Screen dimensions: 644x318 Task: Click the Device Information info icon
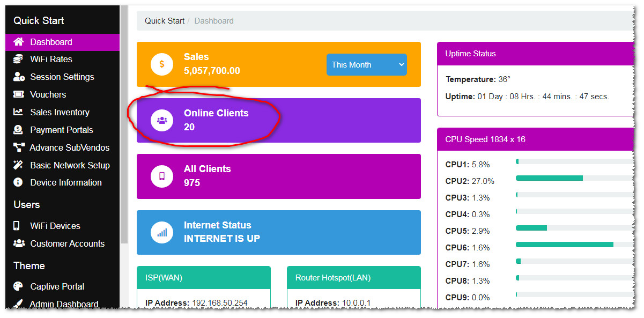(18, 182)
